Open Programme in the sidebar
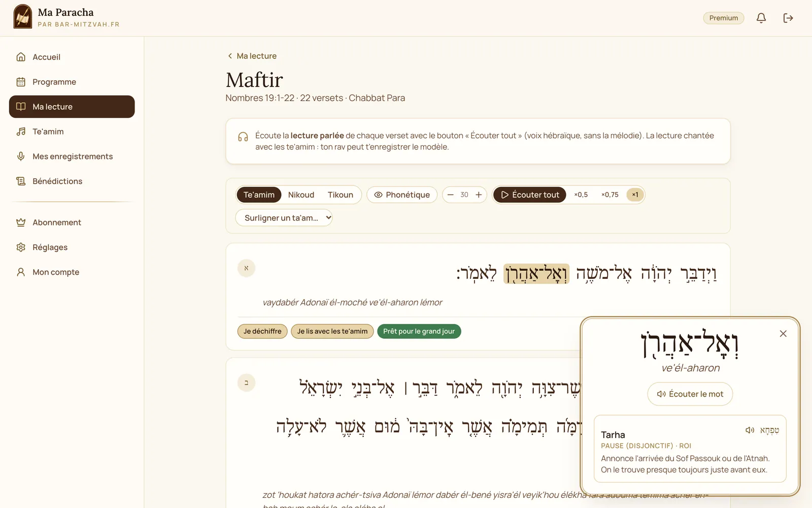 pyautogui.click(x=72, y=82)
